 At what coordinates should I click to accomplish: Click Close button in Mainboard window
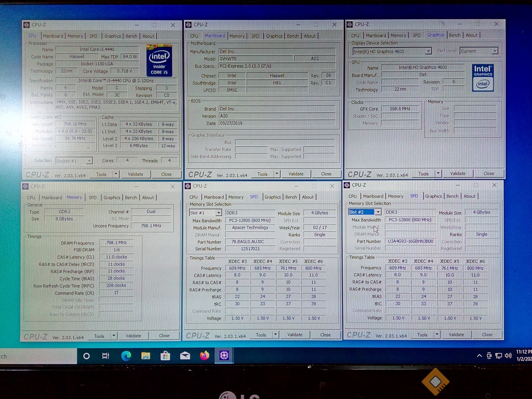coord(326,174)
